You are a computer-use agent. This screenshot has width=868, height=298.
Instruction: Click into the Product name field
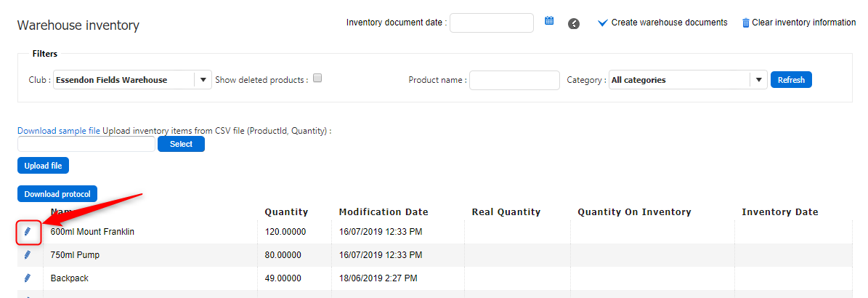[514, 80]
